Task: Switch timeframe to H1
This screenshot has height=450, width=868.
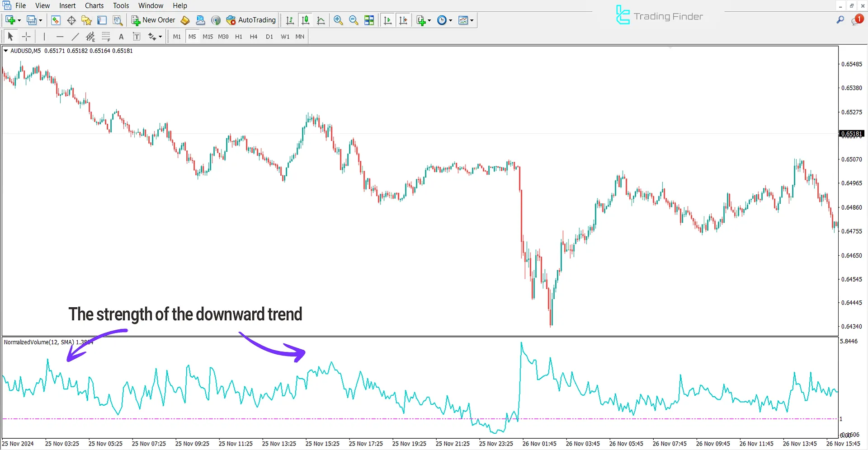Action: [x=238, y=37]
